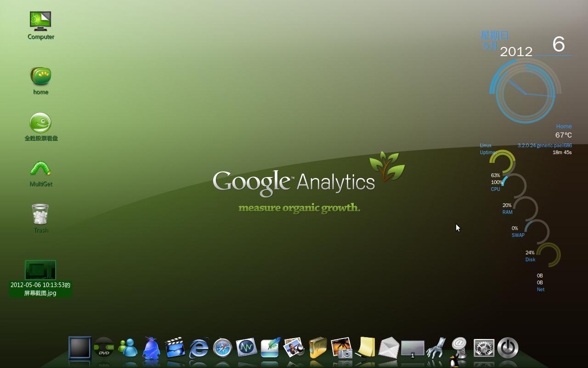Viewport: 588px width, 368px height.
Task: Click the 67°C temperature reading
Action: [x=563, y=135]
